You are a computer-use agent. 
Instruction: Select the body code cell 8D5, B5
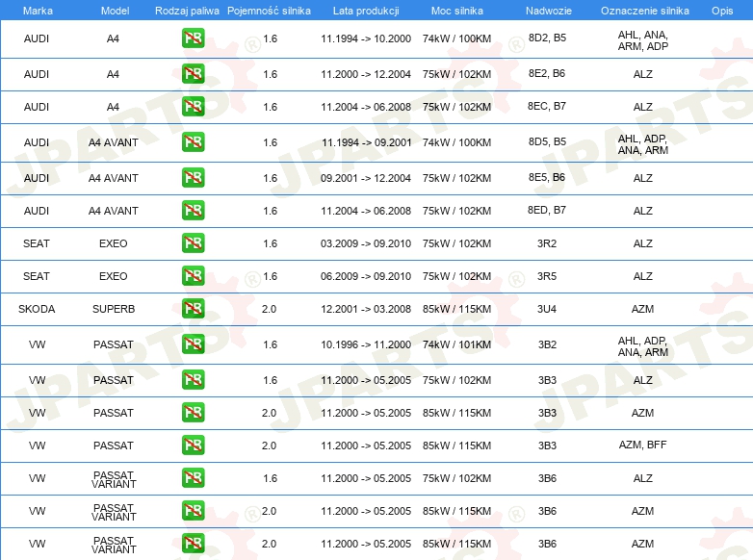coord(547,141)
